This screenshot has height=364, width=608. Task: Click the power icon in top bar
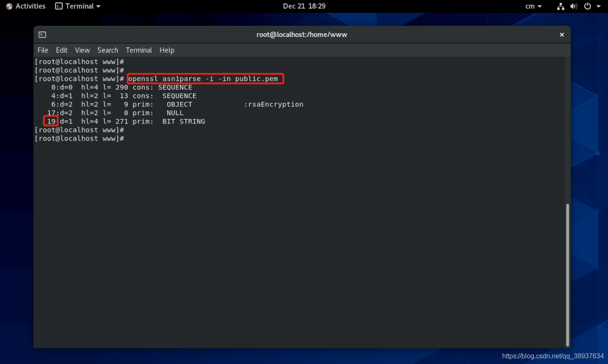588,6
